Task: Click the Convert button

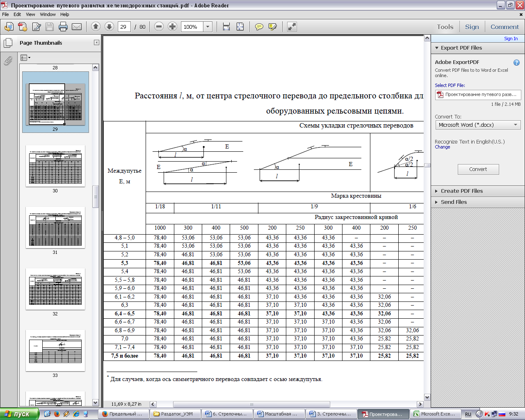Action: coord(478,169)
